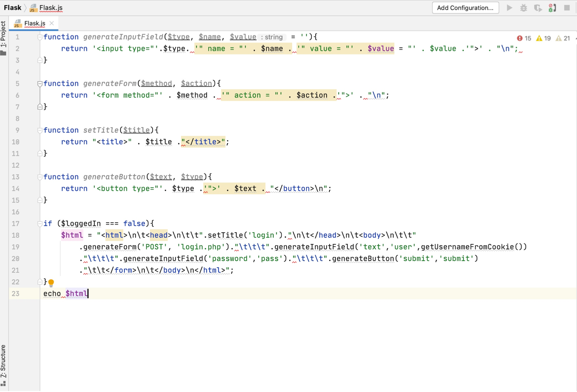The width and height of the screenshot is (577, 392).
Task: Click the yellow lightbulb quick-fix icon
Action: coord(51,282)
